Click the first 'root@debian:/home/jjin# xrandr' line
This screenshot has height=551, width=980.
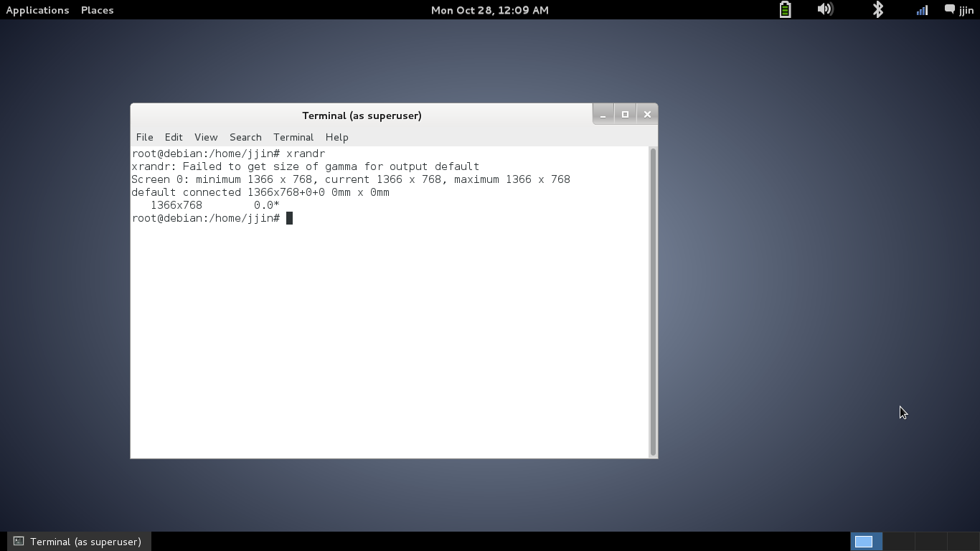[x=228, y=154]
